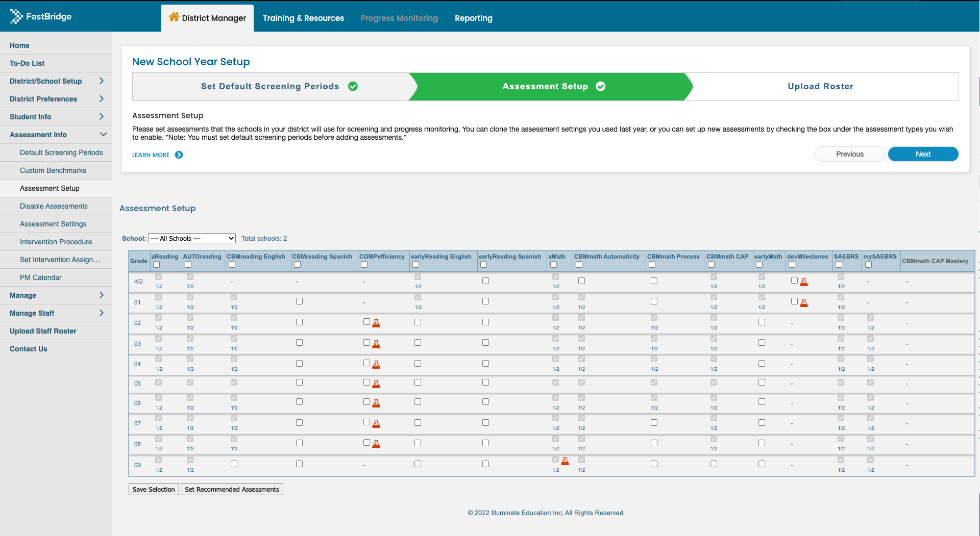
Task: Collapse the Assessment Info menu
Action: tap(56, 135)
